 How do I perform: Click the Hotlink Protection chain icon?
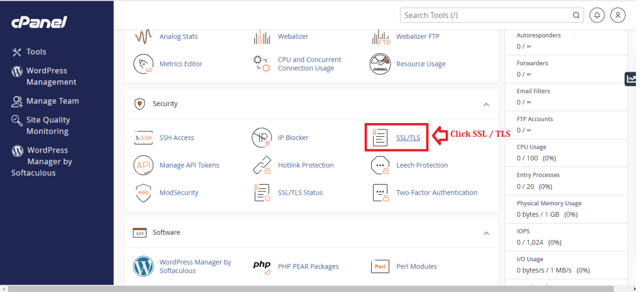(x=262, y=165)
